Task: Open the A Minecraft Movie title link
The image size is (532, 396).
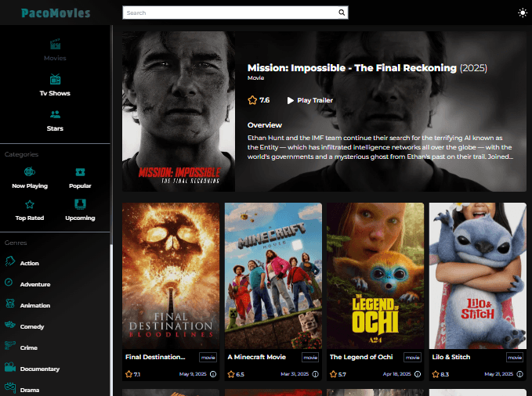Action: coord(256,357)
